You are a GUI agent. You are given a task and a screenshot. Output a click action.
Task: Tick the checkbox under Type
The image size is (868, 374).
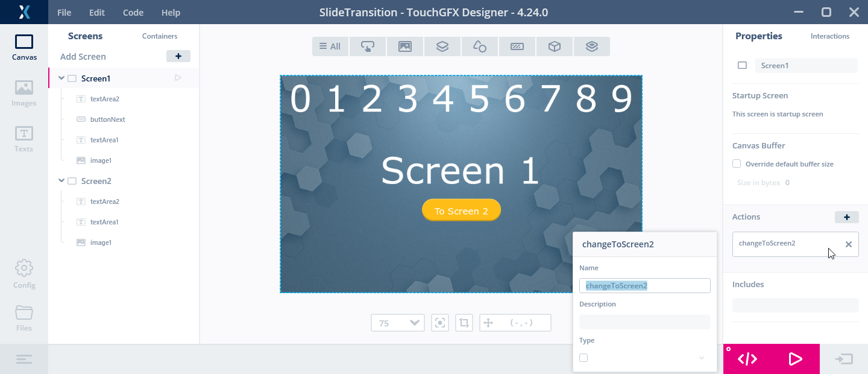point(583,358)
